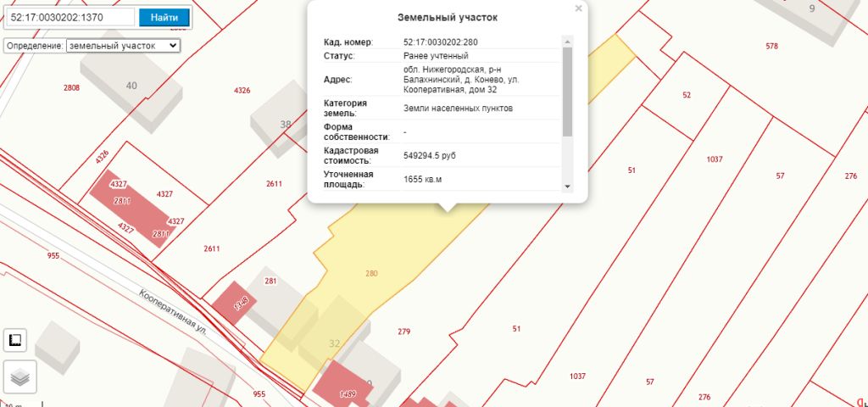Image resolution: width=868 pixels, height=407 pixels.
Task: Click building 1489 on the map
Action: pyautogui.click(x=342, y=385)
